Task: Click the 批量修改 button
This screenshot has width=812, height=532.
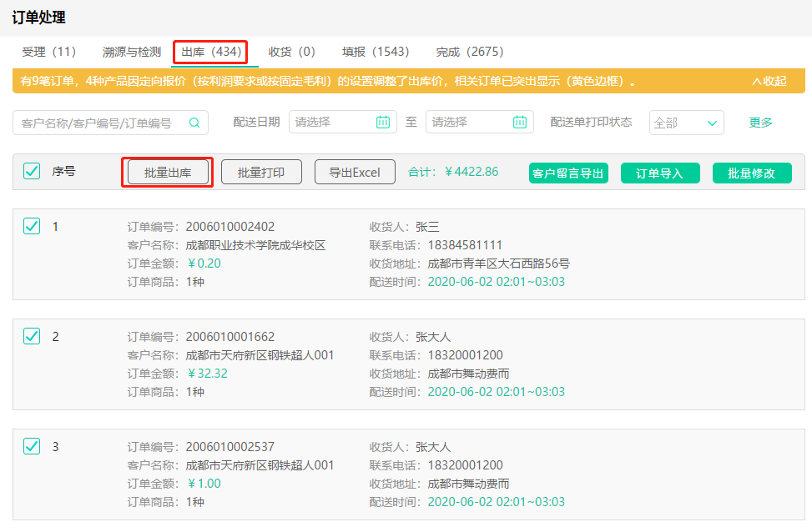Action: pos(752,171)
